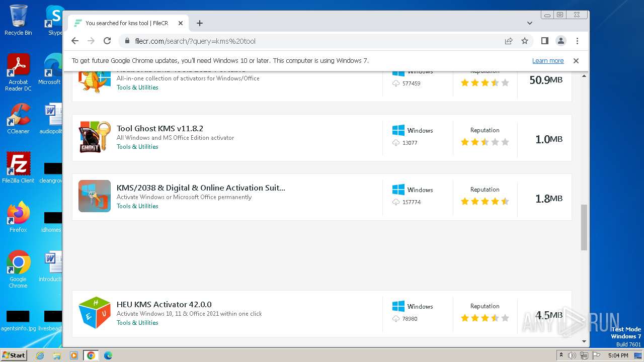Expand the tab search chevron

[529, 23]
